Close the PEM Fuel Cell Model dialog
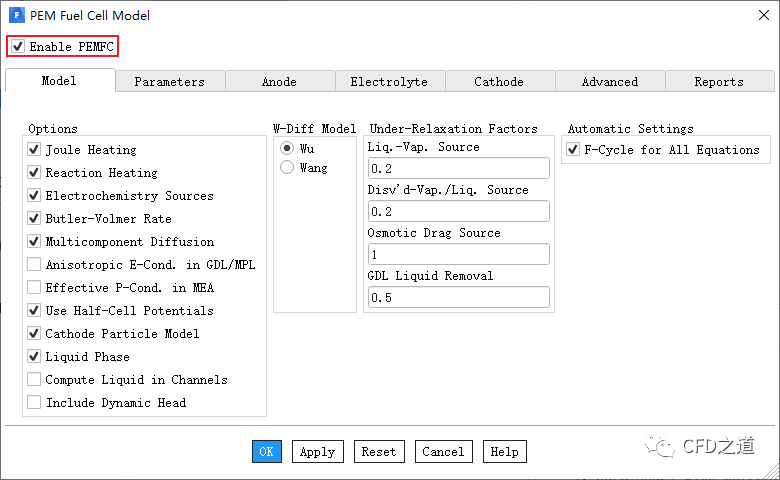The height and width of the screenshot is (480, 780). tap(756, 16)
